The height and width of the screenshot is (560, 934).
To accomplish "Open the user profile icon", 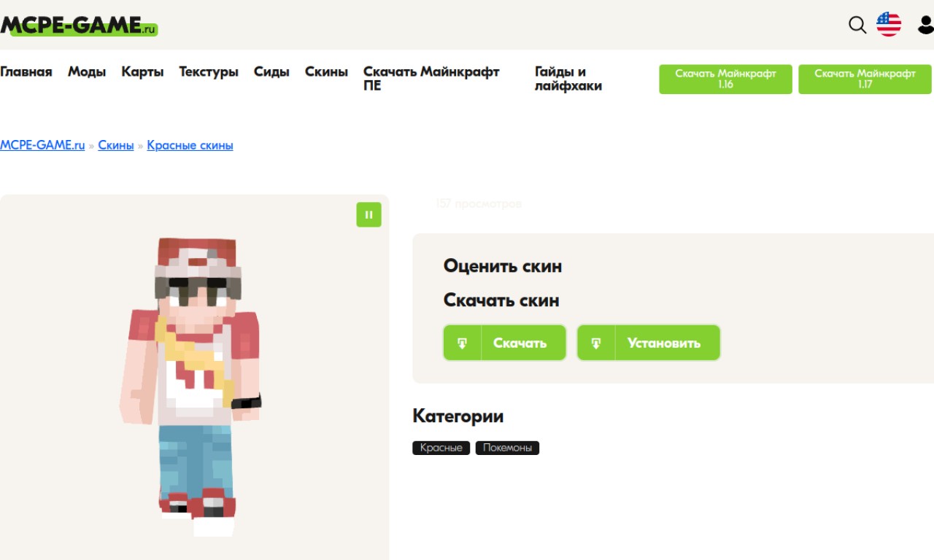I will point(926,25).
